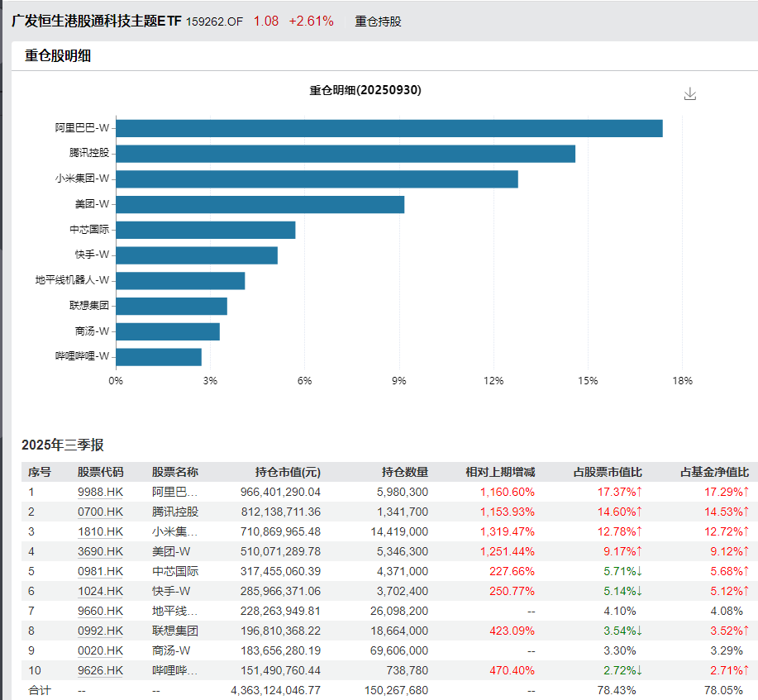Click change value 1,251.44%

coord(507,551)
